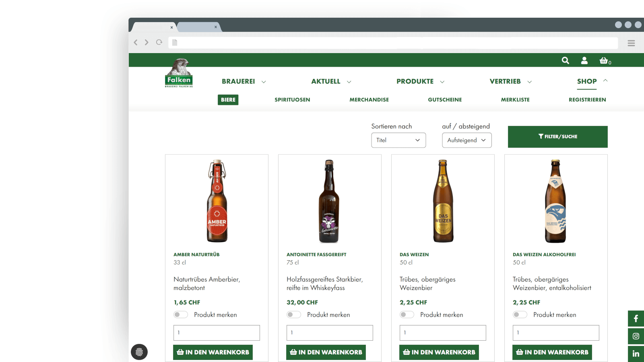Close the first browser tab

[171, 27]
